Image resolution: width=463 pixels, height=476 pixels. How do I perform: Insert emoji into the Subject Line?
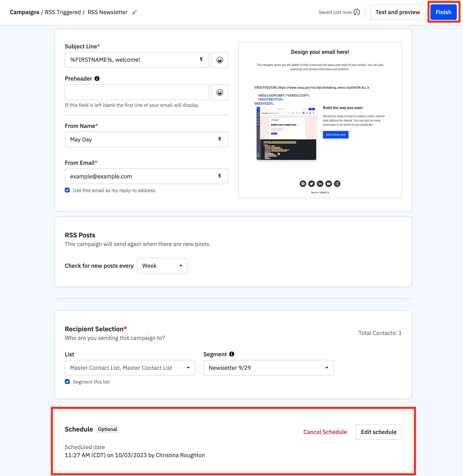point(220,60)
